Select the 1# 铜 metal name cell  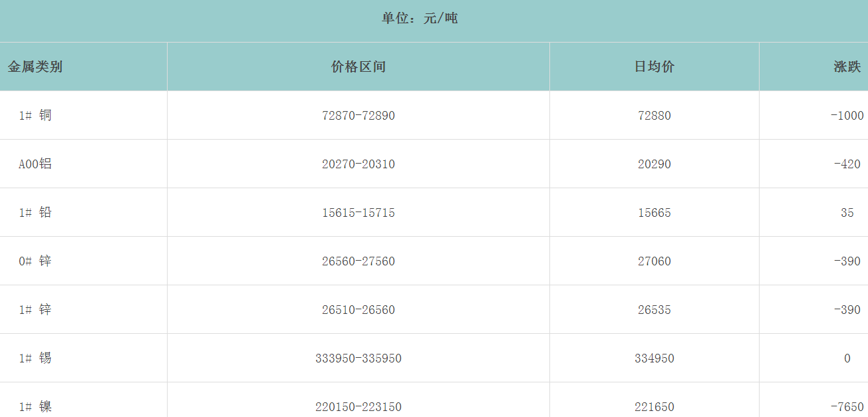click(35, 116)
